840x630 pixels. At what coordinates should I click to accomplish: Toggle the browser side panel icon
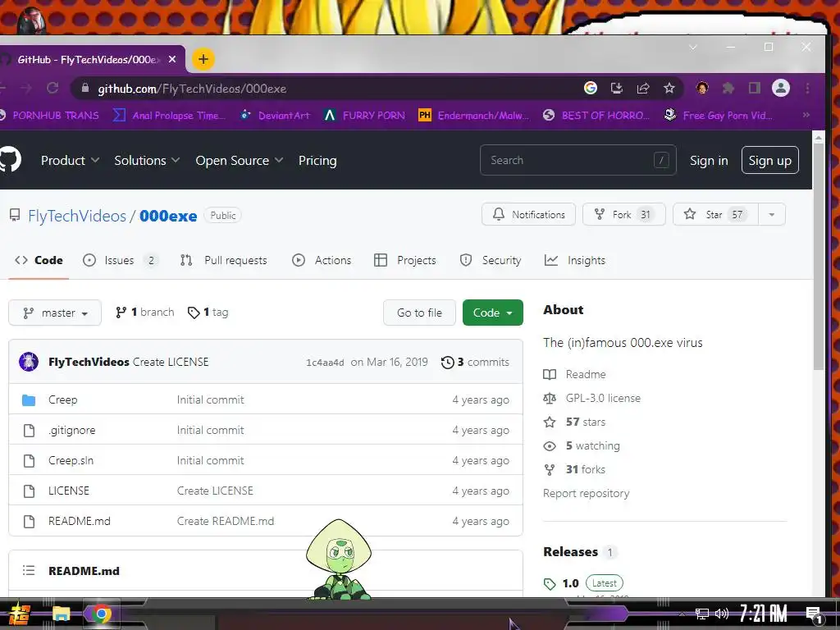tap(755, 88)
